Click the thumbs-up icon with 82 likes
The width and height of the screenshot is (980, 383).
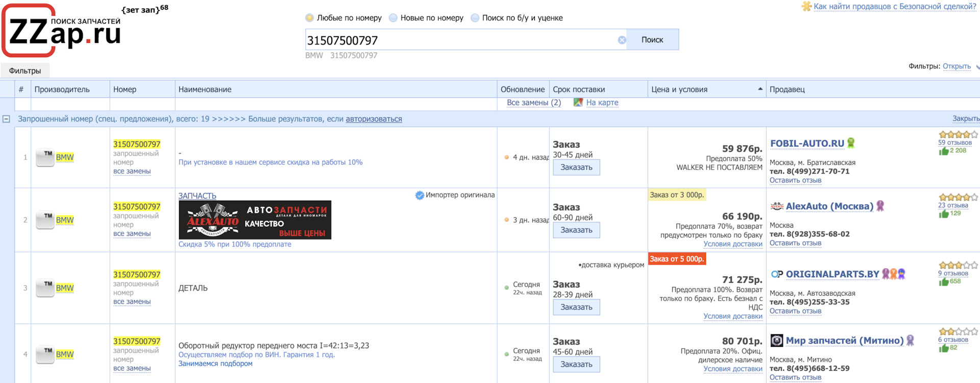click(944, 348)
